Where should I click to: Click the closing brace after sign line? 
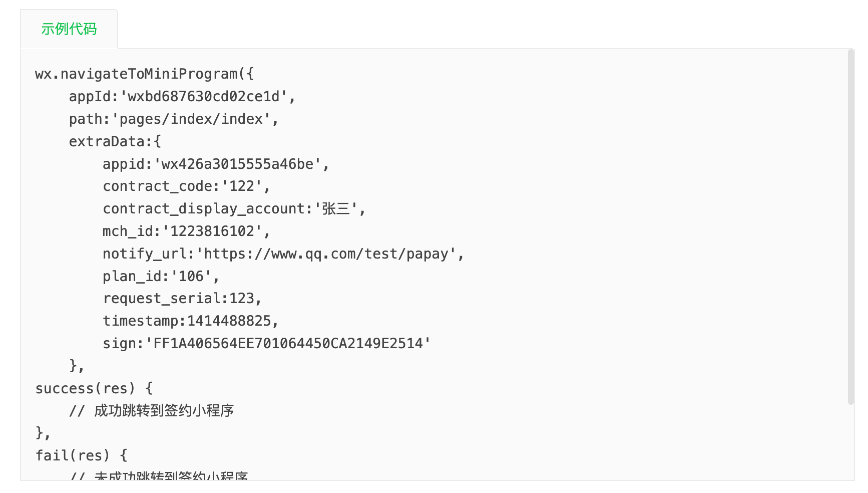point(77,366)
